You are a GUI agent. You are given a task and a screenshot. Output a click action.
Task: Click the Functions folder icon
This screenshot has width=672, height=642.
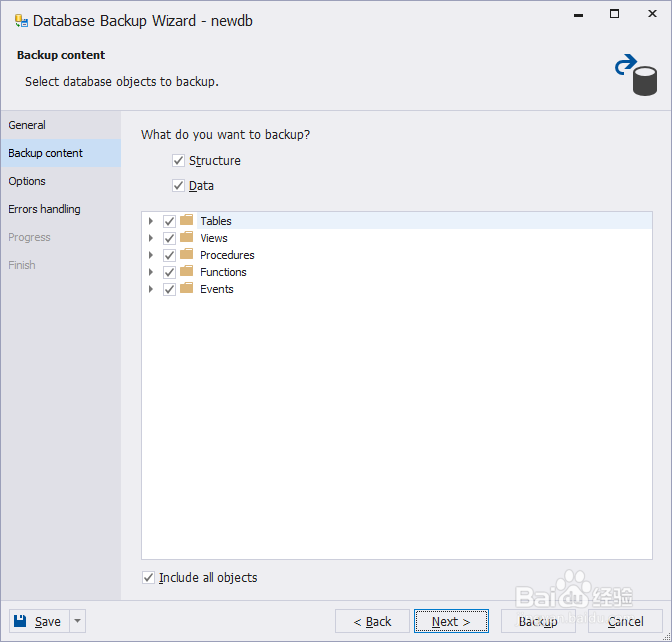pyautogui.click(x=186, y=271)
